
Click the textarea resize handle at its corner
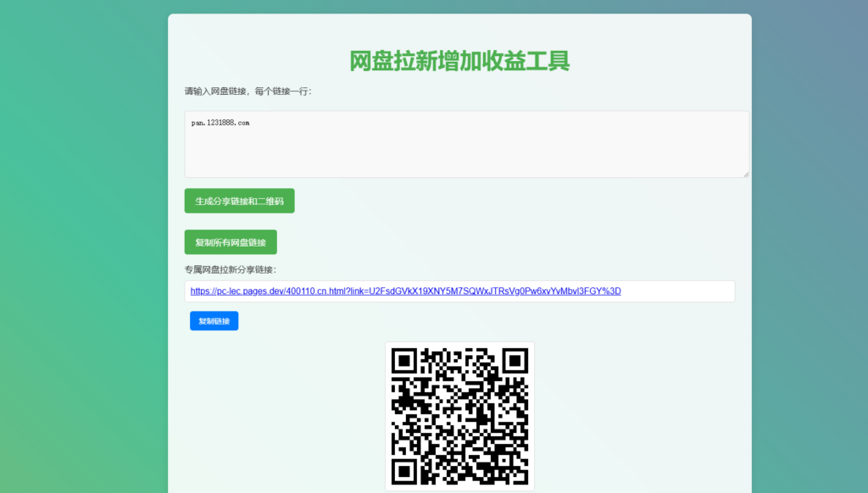coord(747,174)
